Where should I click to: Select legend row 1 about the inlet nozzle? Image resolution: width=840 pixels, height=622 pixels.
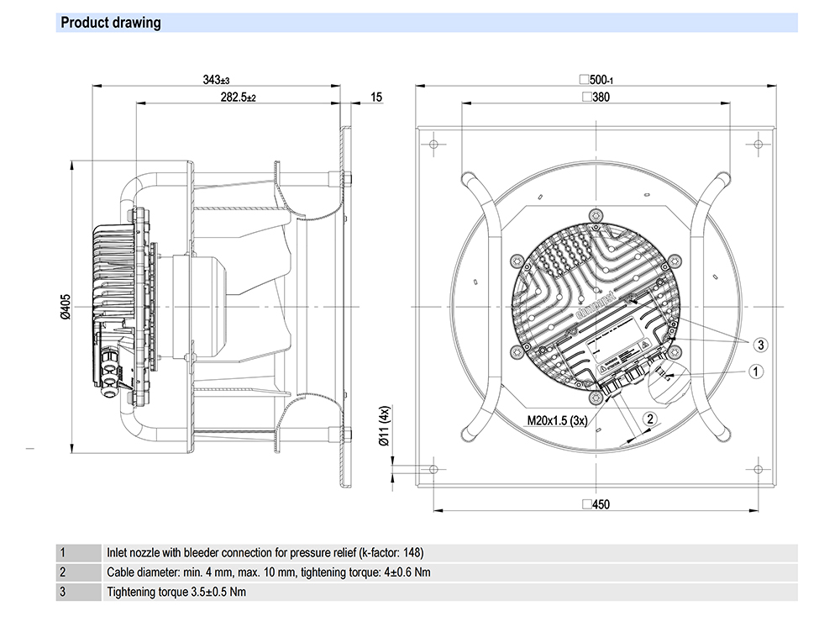pyautogui.click(x=264, y=553)
